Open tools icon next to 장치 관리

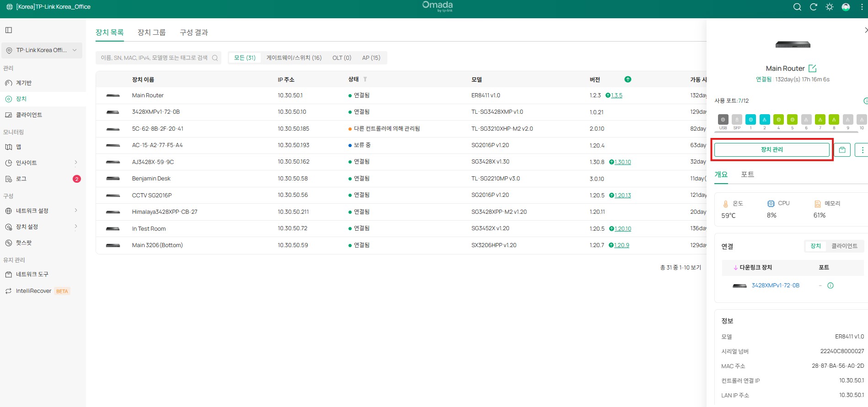click(842, 150)
